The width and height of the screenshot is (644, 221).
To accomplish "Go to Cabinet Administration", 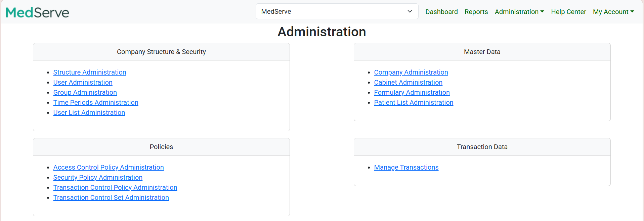I will [x=408, y=82].
